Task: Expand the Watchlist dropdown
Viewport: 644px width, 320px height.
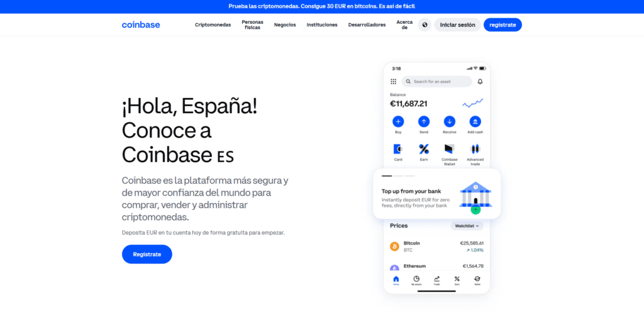Action: [467, 226]
